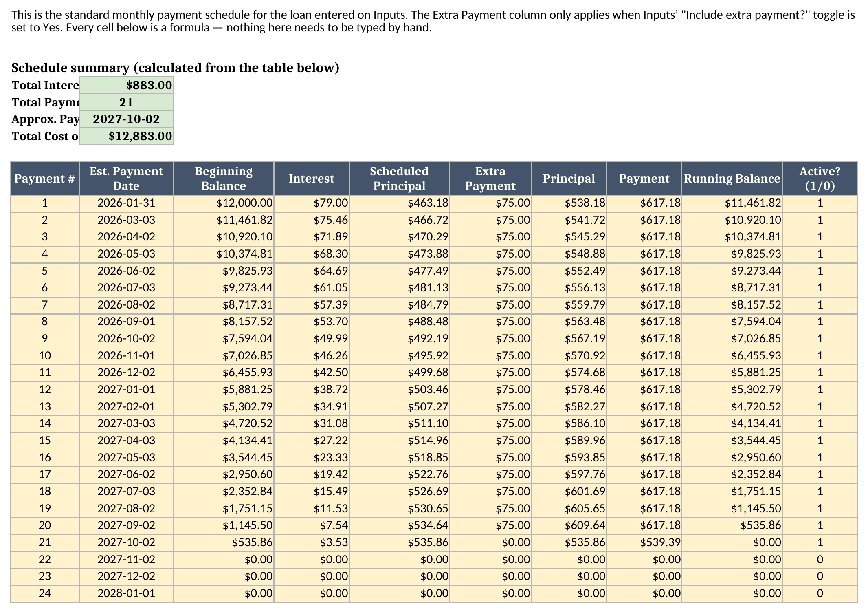This screenshot has height=613, width=868.
Task: Click the interest cell $79.00
Action: (x=312, y=203)
